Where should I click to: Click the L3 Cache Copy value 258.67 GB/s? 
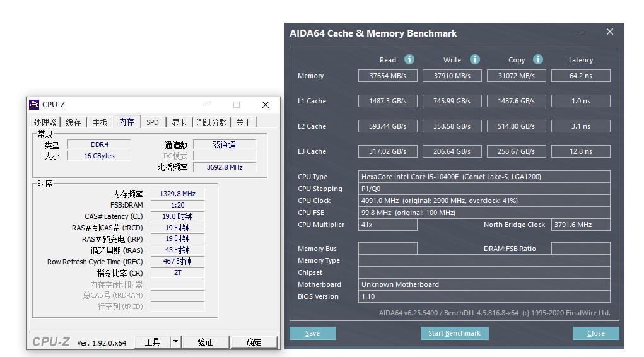coord(516,151)
